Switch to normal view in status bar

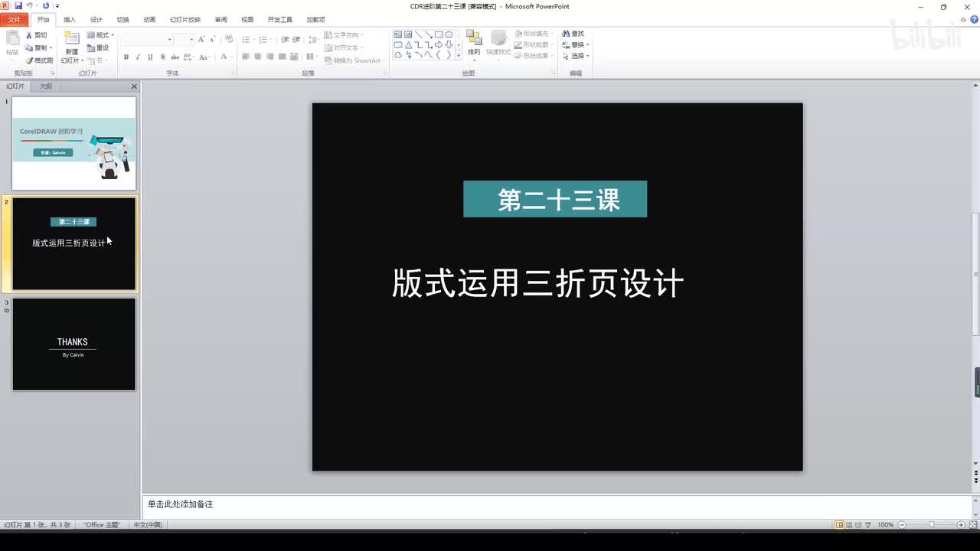pos(840,525)
